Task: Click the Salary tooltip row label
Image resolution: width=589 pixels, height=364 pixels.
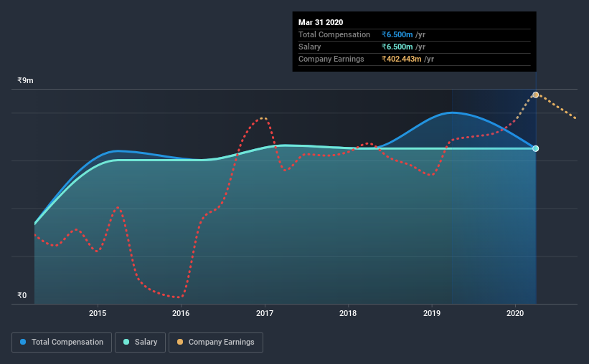Action: 309,47
